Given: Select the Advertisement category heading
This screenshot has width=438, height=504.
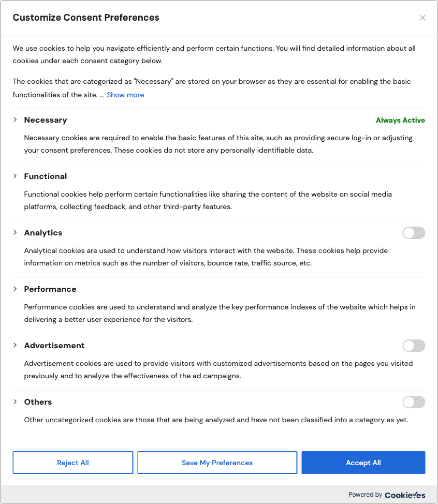Looking at the screenshot, I should pyautogui.click(x=54, y=346).
